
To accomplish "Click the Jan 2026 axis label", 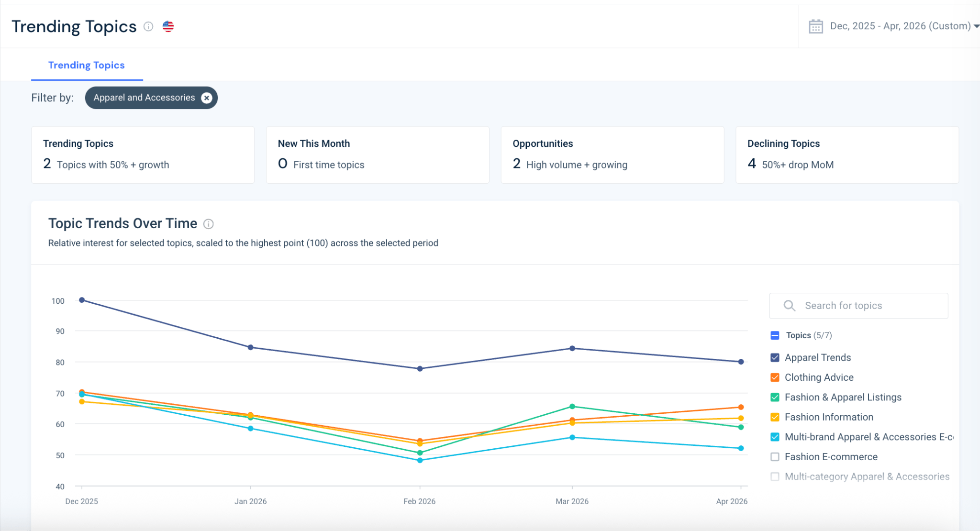I will click(250, 501).
